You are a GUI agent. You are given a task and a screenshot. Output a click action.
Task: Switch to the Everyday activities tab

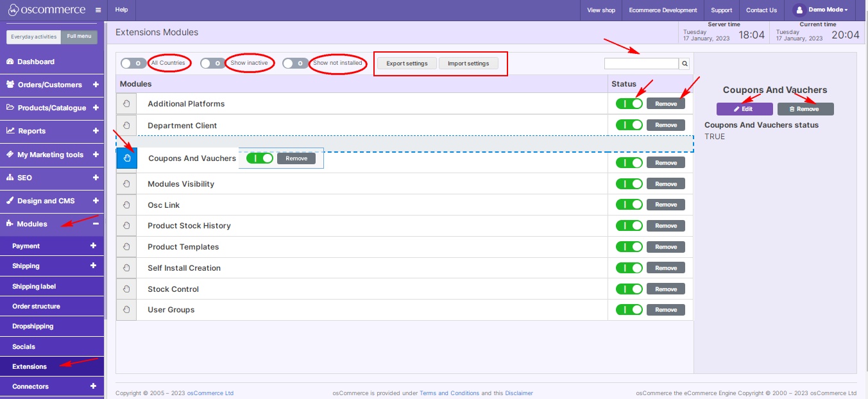[34, 37]
